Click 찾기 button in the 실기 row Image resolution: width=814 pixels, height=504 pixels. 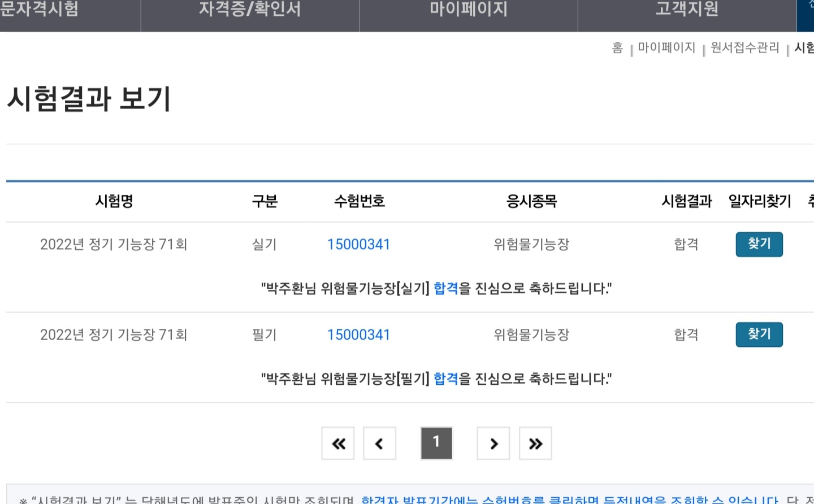coord(759,244)
